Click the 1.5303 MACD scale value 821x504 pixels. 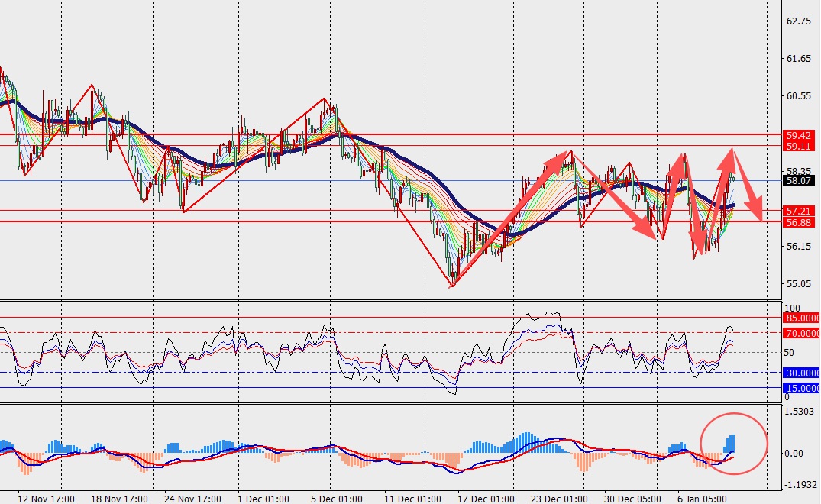tap(800, 412)
